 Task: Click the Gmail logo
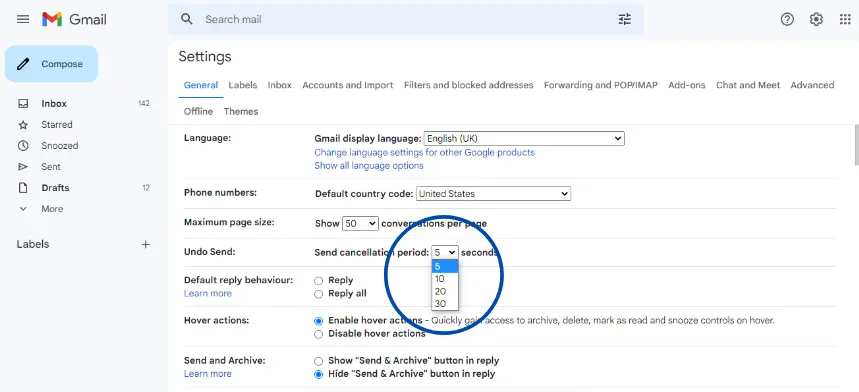tap(74, 20)
